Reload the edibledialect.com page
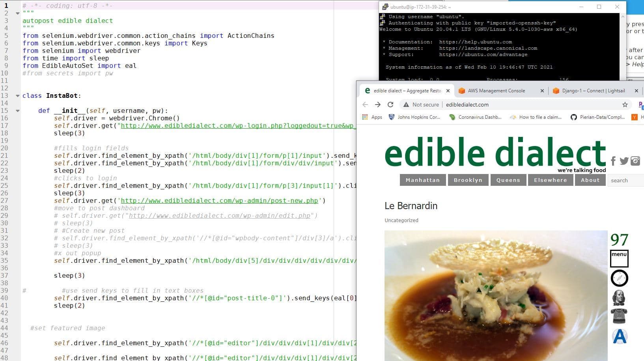 pos(390,105)
